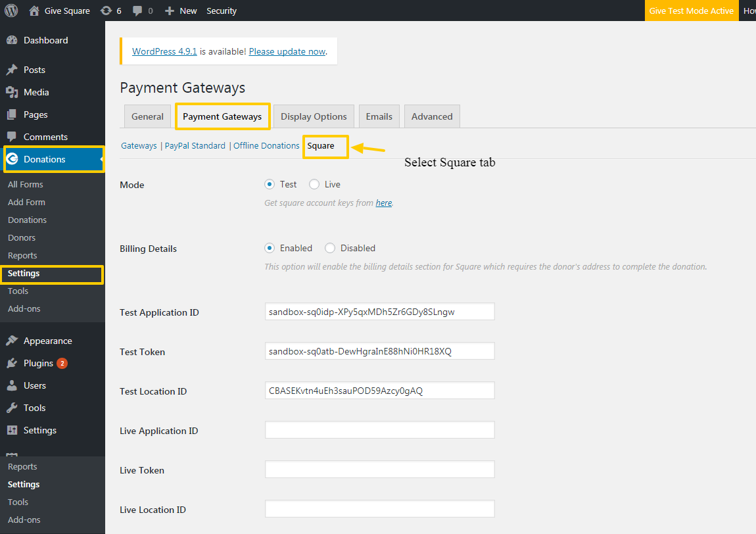
Task: Open the Security admin bar menu
Action: coord(222,11)
